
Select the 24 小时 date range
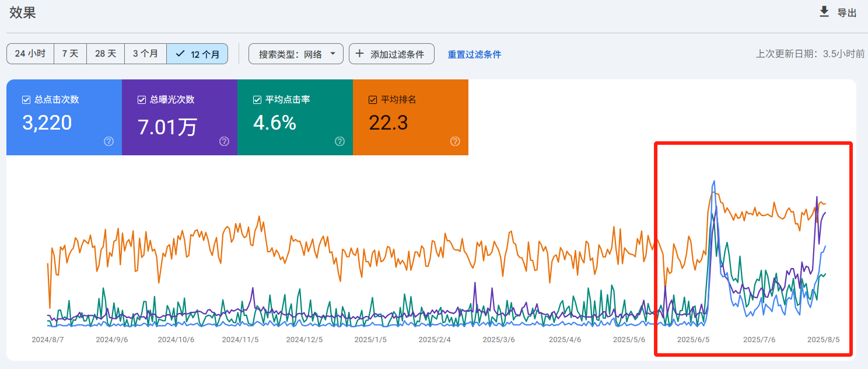click(30, 54)
